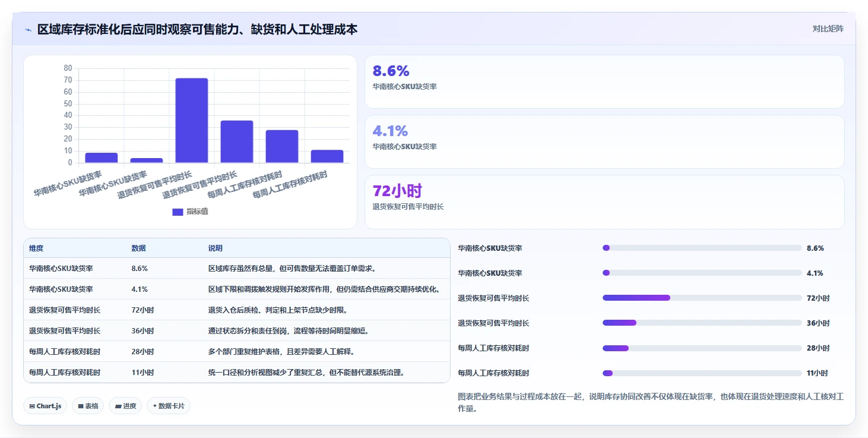
Task: Click the progress bar showing 36小时
Action: 702,323
